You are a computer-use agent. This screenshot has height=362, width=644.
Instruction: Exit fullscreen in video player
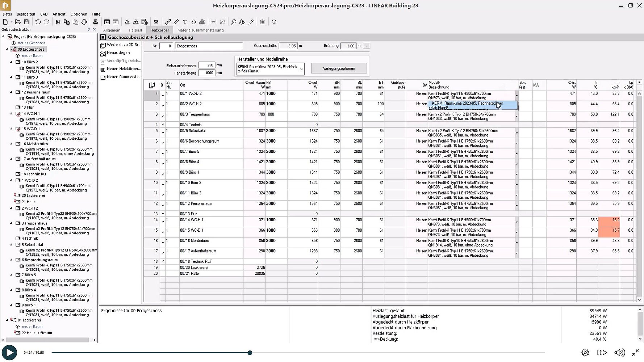click(636, 353)
